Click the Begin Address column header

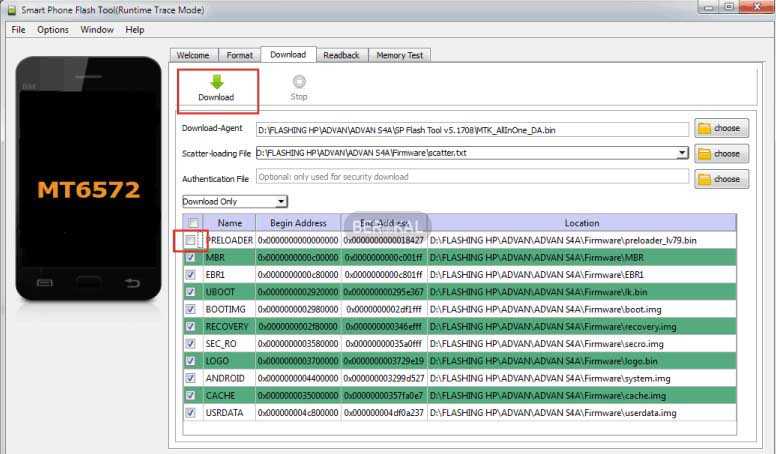pos(298,223)
